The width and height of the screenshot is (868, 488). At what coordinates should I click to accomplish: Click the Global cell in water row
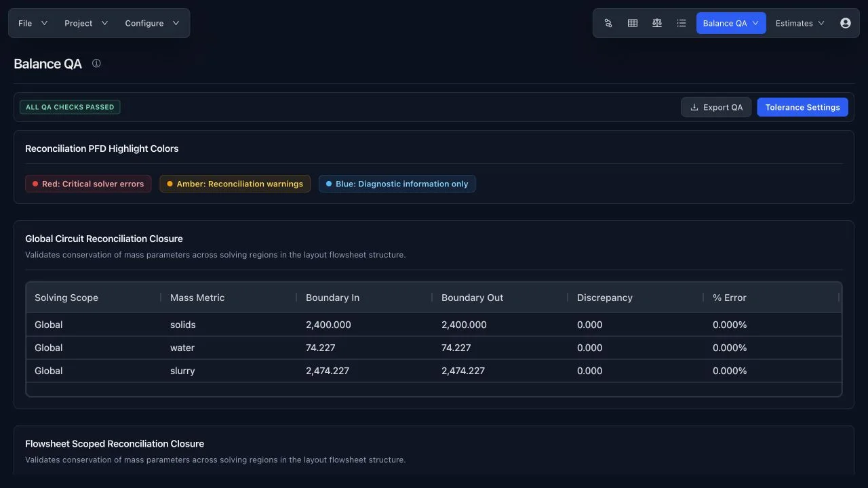[x=94, y=348]
